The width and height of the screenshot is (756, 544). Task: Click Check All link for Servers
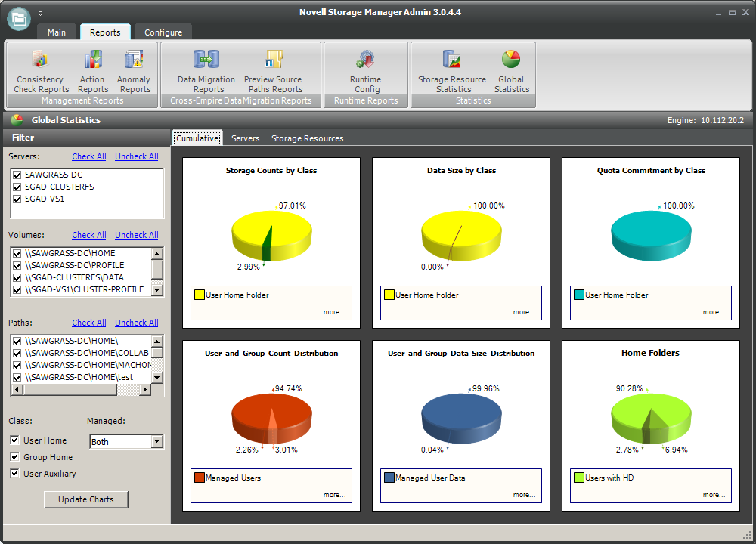pos(88,156)
